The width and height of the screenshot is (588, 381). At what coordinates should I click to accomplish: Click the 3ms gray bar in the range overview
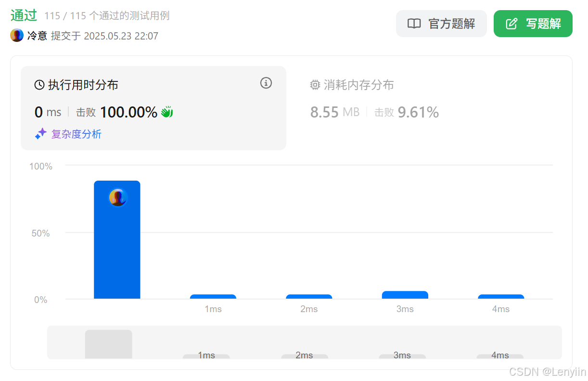tap(402, 356)
